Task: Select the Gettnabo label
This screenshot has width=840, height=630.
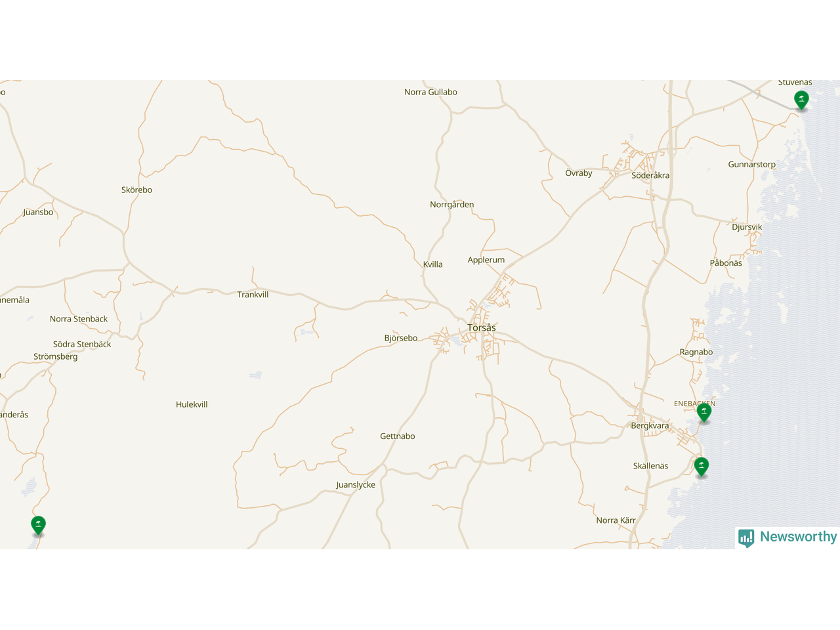Action: (398, 436)
